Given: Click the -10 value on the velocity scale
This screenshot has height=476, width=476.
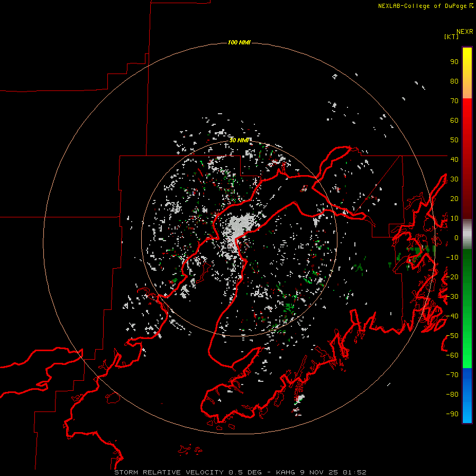Looking at the screenshot, I should pyautogui.click(x=452, y=258).
